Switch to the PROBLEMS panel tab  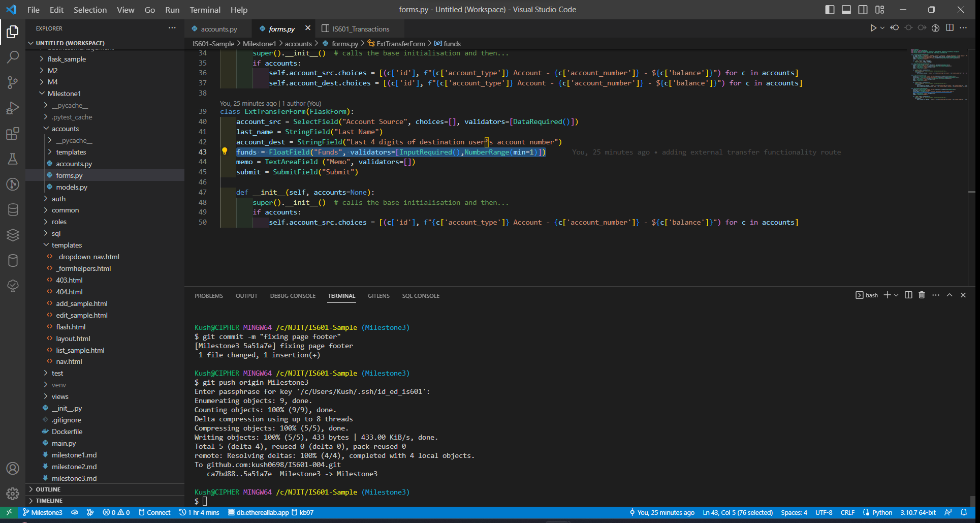click(208, 295)
